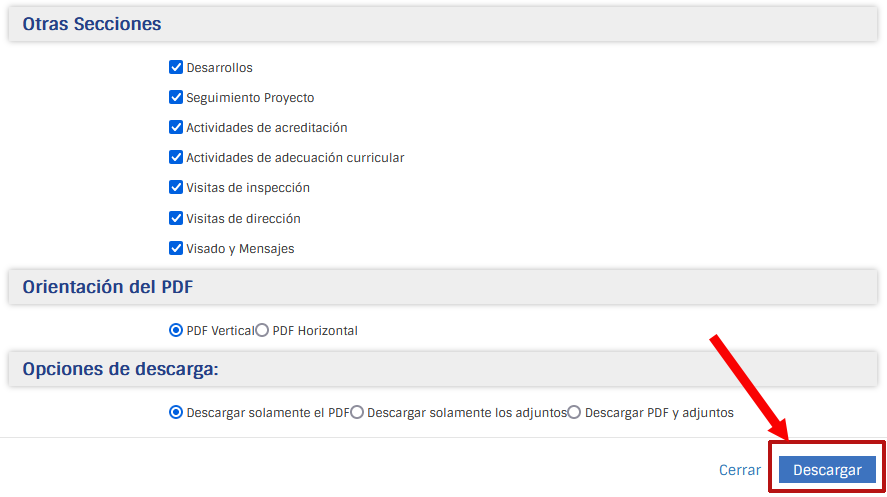
Task: Click the Otras Secciones section header
Action: point(92,24)
